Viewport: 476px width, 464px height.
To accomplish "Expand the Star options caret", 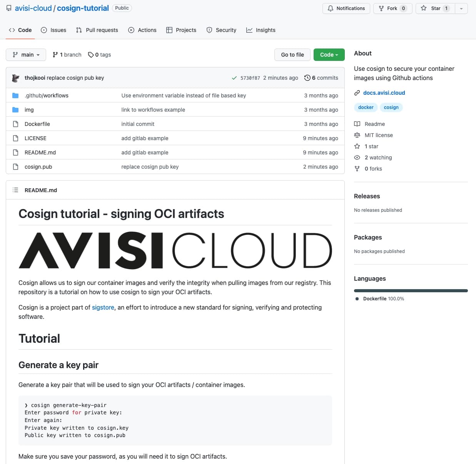I will 461,8.
